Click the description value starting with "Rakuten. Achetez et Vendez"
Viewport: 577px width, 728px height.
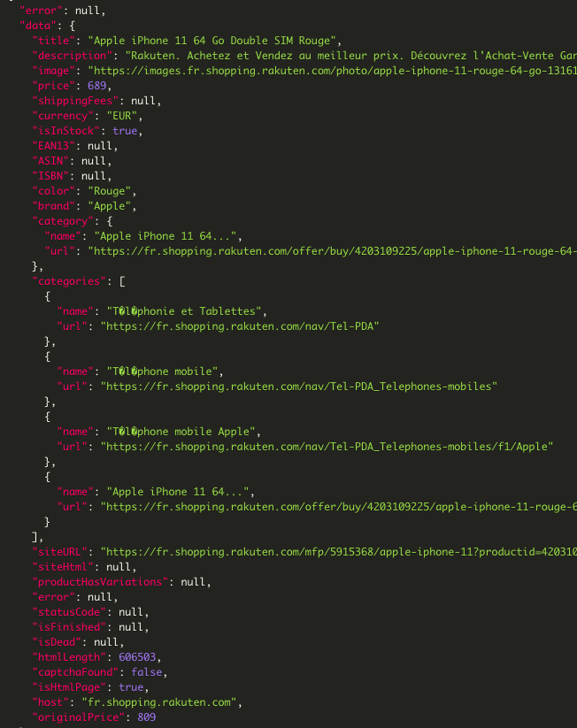tap(350, 56)
